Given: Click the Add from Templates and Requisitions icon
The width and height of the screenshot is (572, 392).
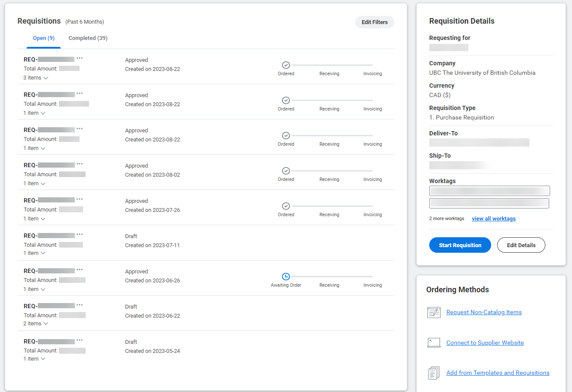Looking at the screenshot, I should click(434, 373).
